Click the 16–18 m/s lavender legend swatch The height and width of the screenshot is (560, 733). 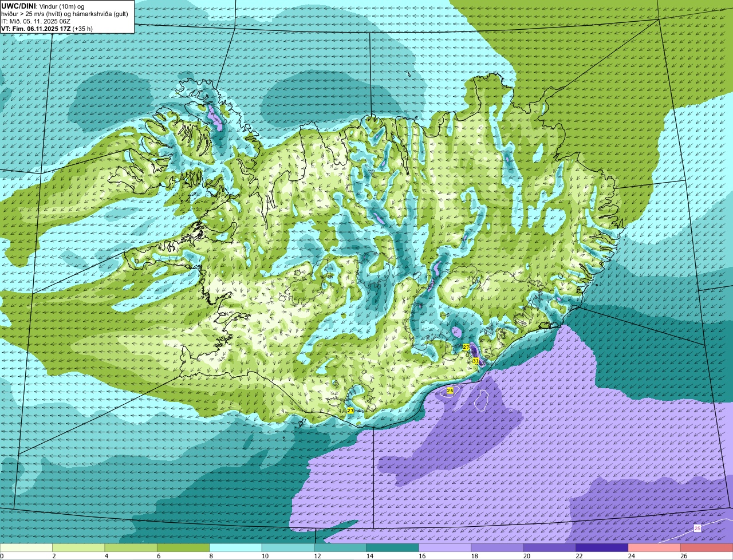point(446,548)
